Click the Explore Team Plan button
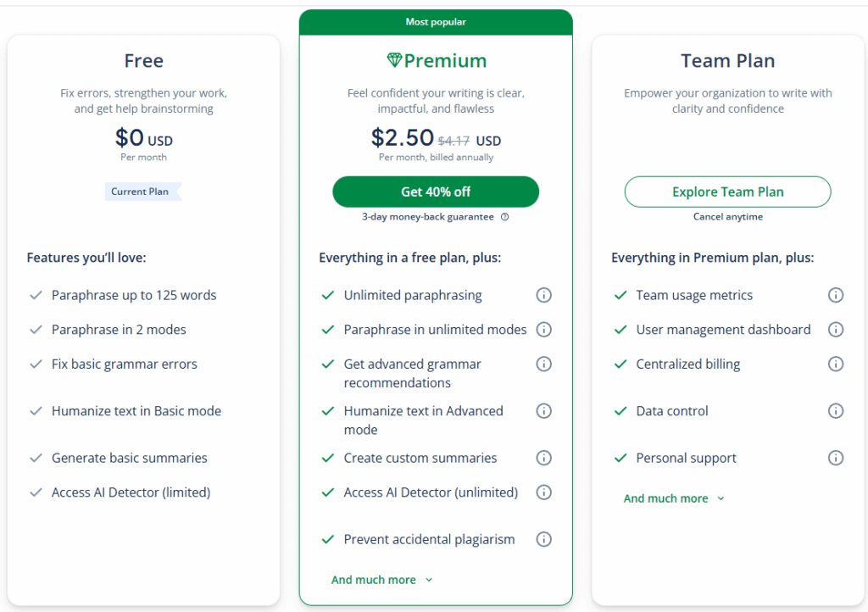 (x=727, y=192)
